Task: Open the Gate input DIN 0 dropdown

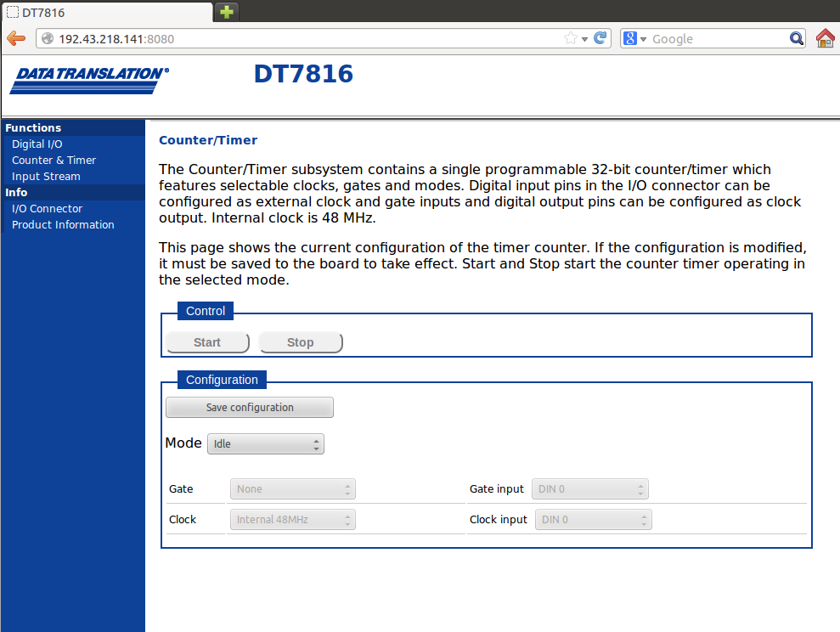Action: click(x=590, y=489)
